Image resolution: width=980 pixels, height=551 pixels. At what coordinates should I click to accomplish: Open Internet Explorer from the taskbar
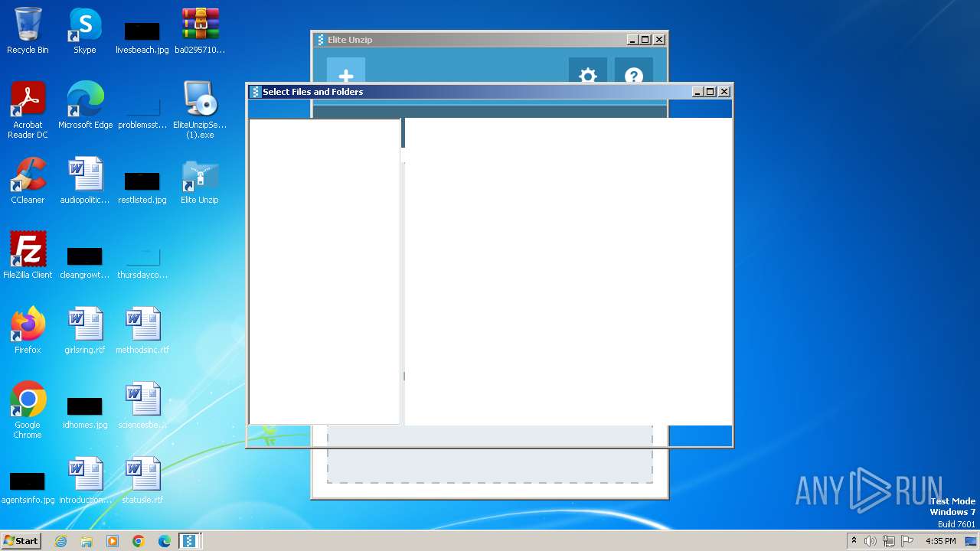click(x=60, y=541)
